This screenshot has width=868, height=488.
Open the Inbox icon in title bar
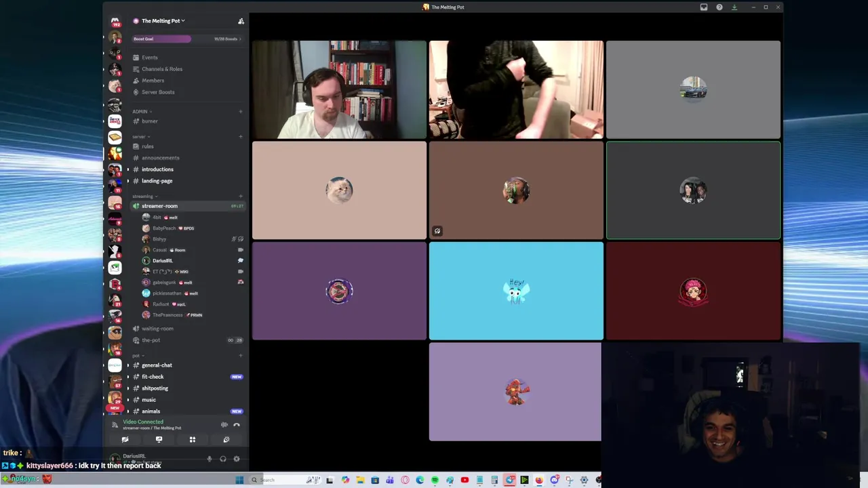704,7
